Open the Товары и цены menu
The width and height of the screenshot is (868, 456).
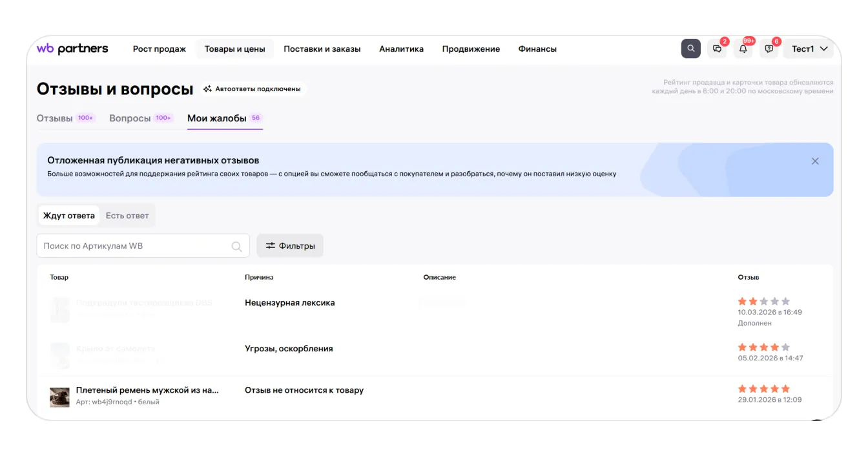pos(234,49)
